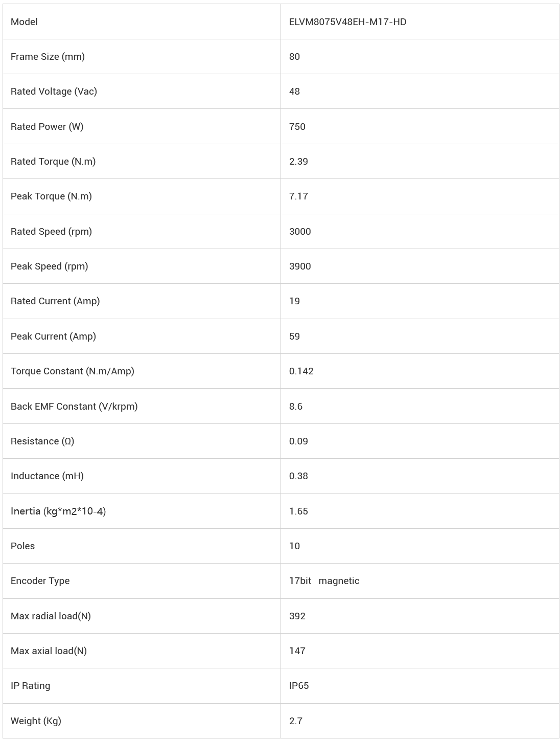Screen dimensions: 560x740
Task: Select the Weight value 2.7
Action: pyautogui.click(x=296, y=721)
